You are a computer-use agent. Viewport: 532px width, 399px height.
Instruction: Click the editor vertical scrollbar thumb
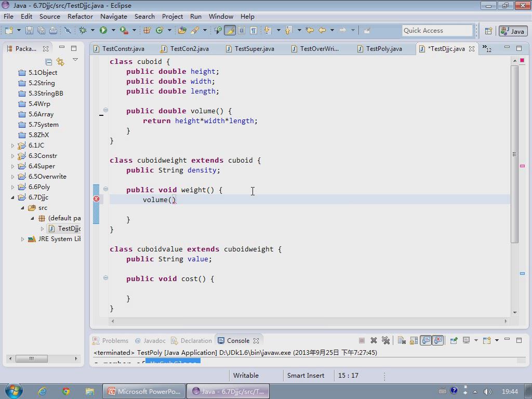[514, 154]
